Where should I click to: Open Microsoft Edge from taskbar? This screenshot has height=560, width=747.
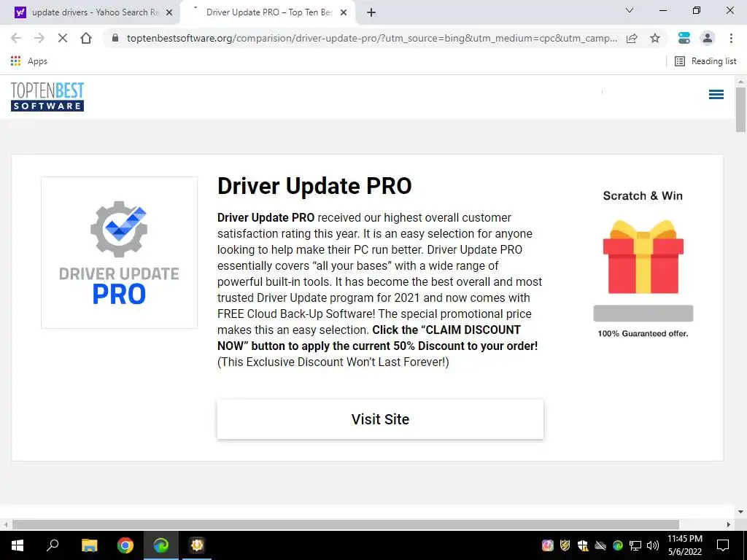click(161, 545)
